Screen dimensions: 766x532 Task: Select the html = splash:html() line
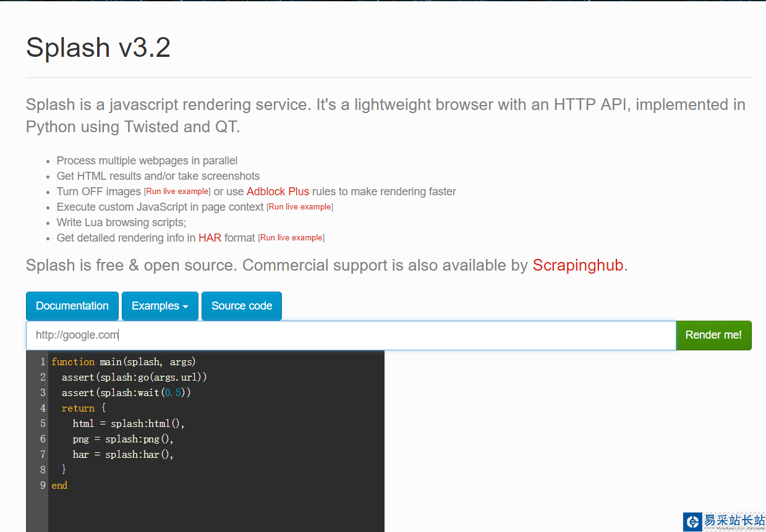129,423
